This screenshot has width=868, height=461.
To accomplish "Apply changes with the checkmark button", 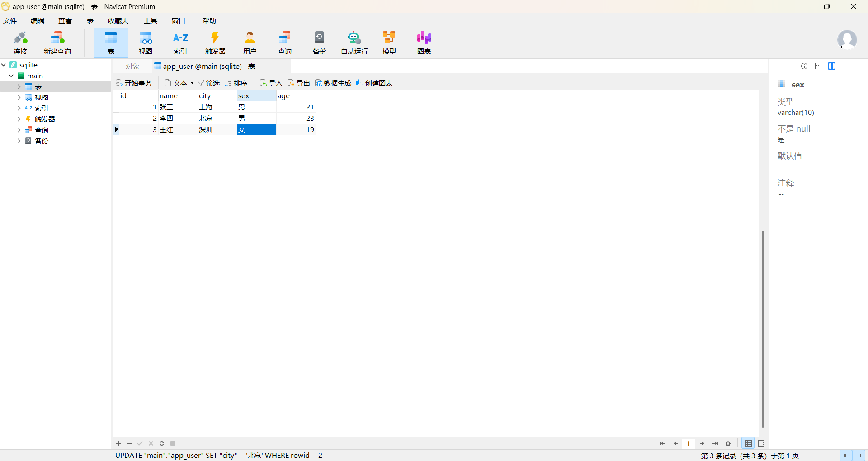I will [140, 443].
